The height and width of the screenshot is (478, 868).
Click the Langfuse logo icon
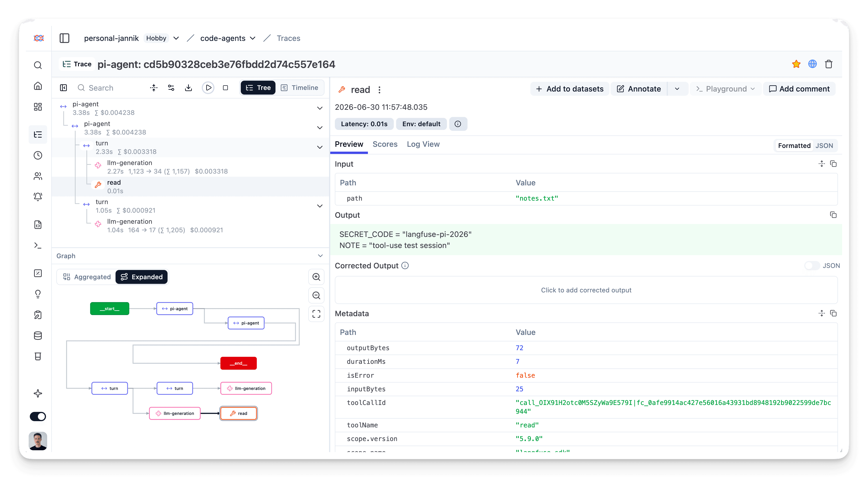[38, 38]
